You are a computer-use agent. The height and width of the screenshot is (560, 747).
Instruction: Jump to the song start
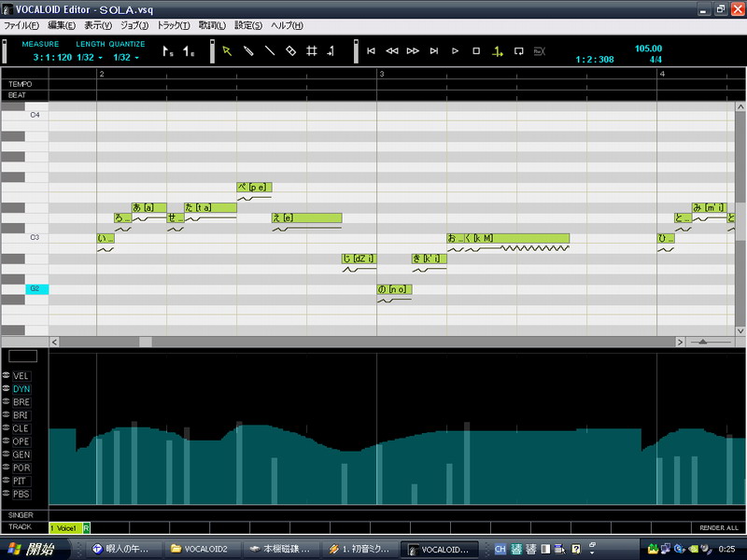(x=371, y=51)
